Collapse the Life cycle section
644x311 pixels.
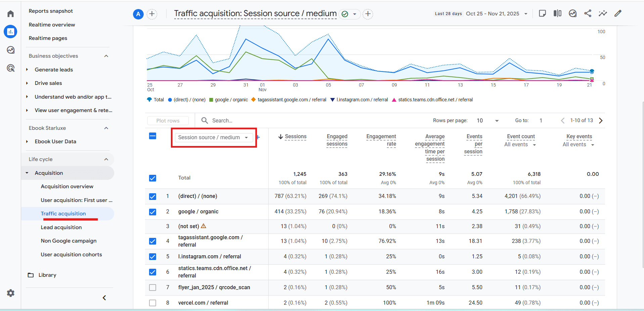click(x=106, y=159)
